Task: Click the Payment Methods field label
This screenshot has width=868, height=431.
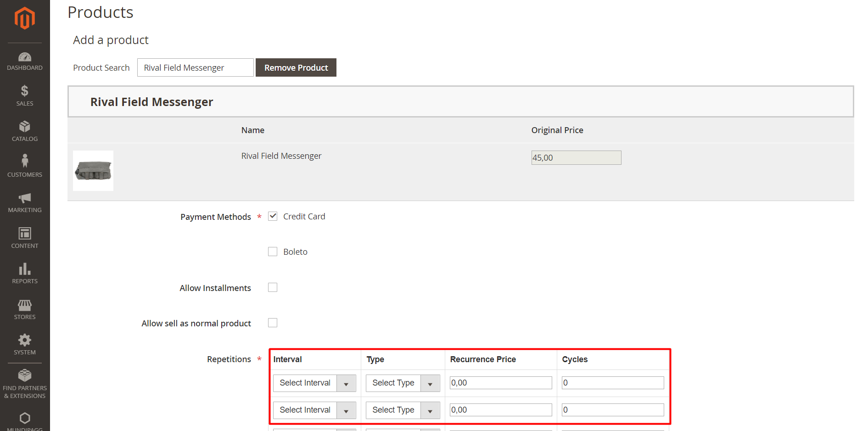Action: pos(216,217)
